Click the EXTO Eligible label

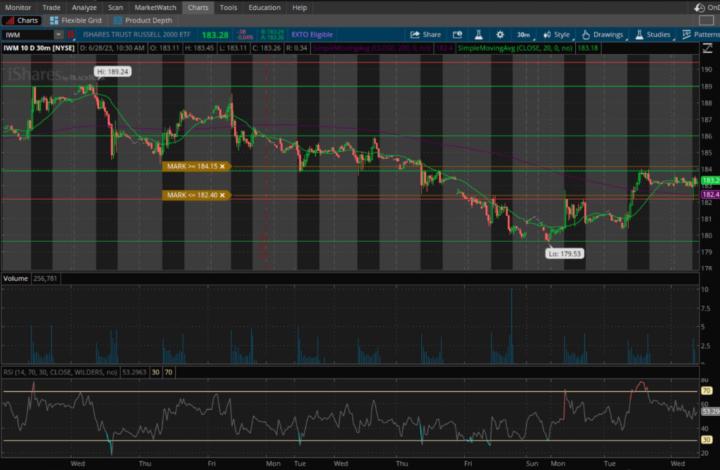312,34
